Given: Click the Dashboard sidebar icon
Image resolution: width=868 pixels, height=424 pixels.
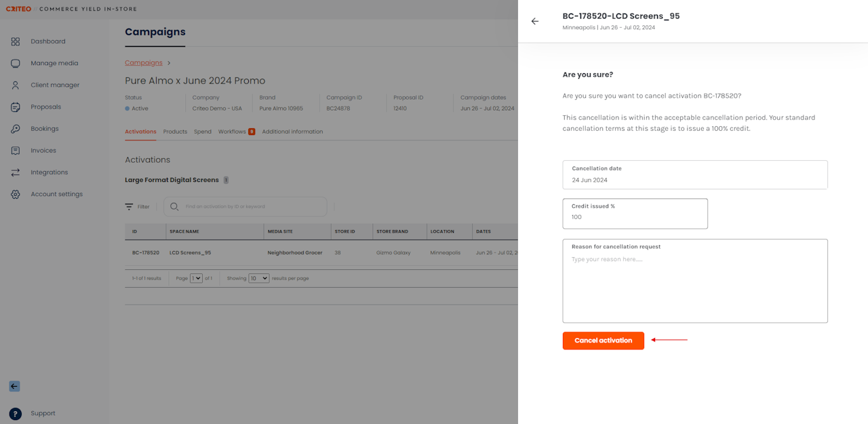Looking at the screenshot, I should (16, 41).
